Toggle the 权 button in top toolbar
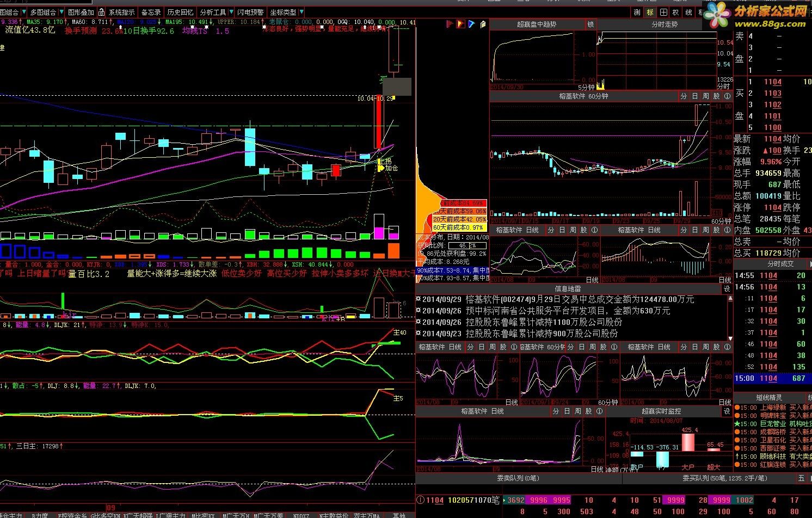This screenshot has height=518, width=812. click(x=676, y=12)
